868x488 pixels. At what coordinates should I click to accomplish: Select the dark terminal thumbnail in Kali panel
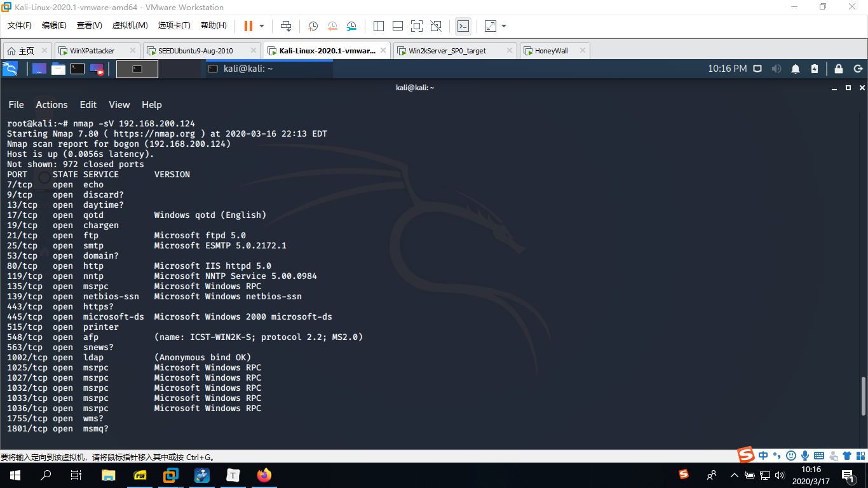[137, 69]
